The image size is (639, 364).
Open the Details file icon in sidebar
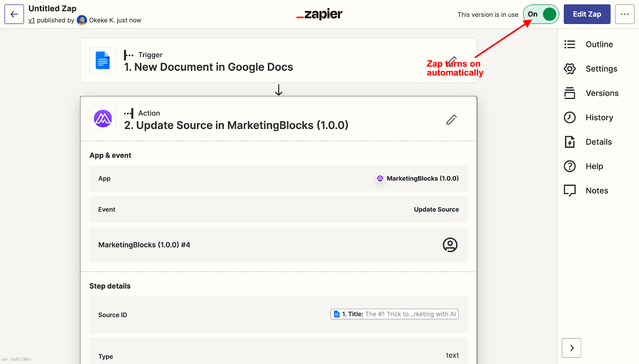570,142
